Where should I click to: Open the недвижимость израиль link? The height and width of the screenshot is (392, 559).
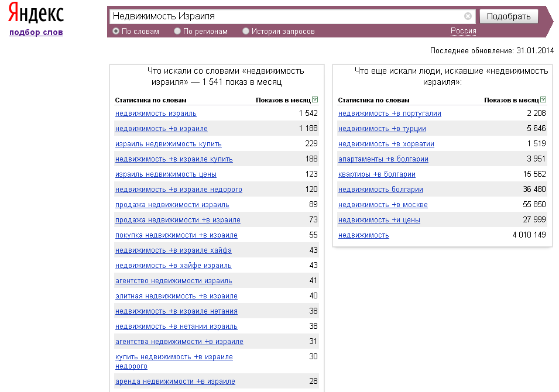(x=156, y=114)
